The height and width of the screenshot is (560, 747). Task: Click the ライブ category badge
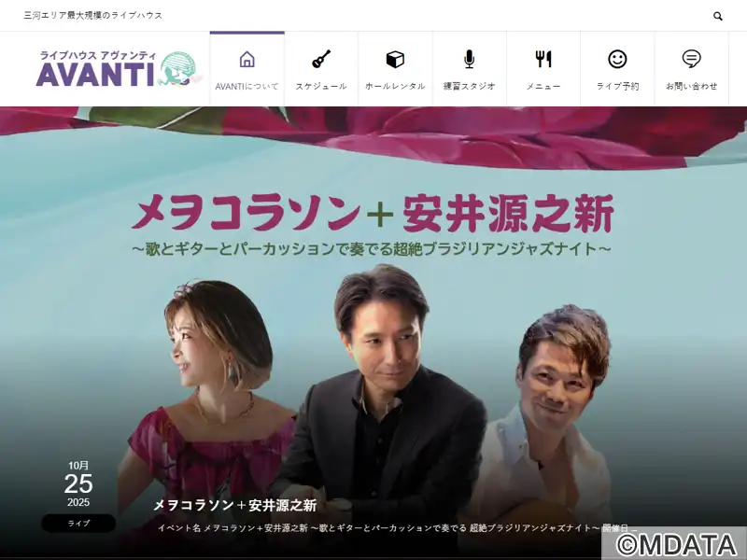click(x=78, y=524)
